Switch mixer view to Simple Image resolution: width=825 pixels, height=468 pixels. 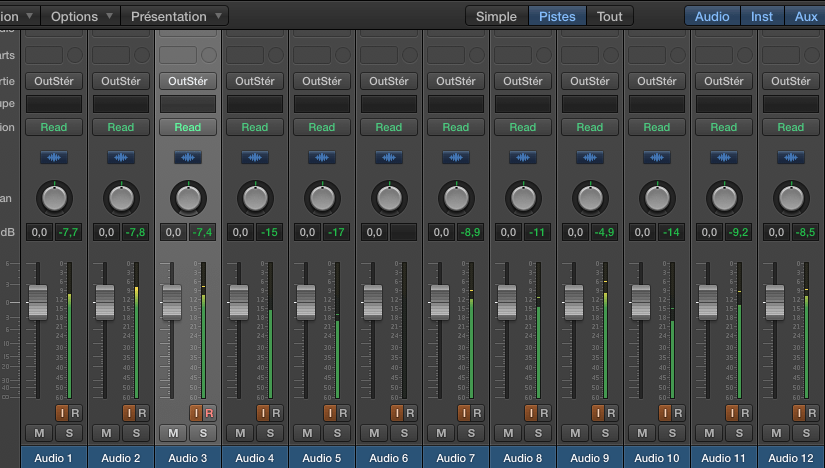point(496,16)
